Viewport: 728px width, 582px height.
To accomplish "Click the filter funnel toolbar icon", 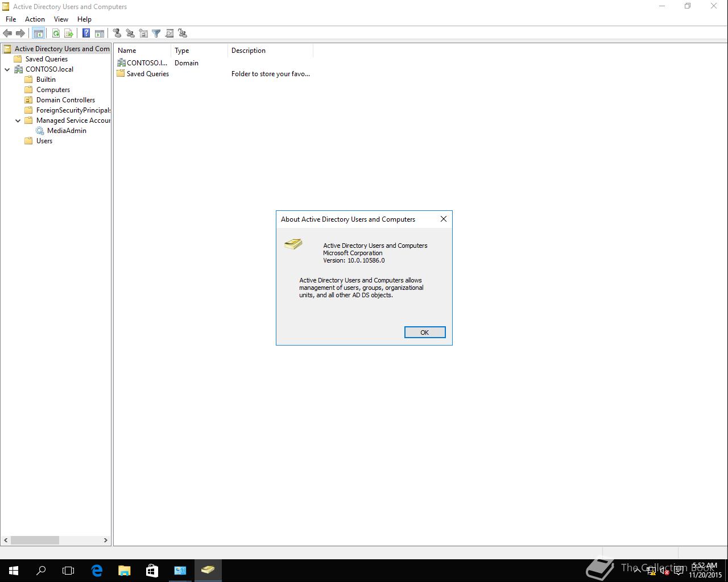I will (x=156, y=34).
